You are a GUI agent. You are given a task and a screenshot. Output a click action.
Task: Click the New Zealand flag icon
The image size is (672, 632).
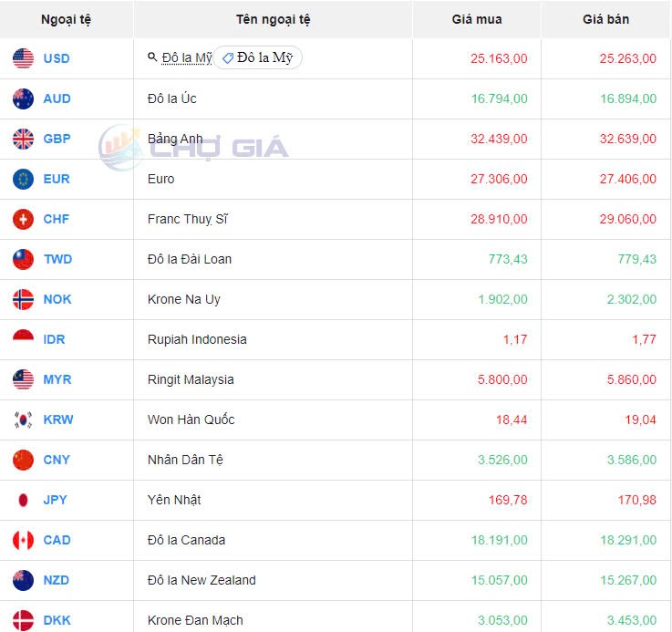click(x=23, y=580)
